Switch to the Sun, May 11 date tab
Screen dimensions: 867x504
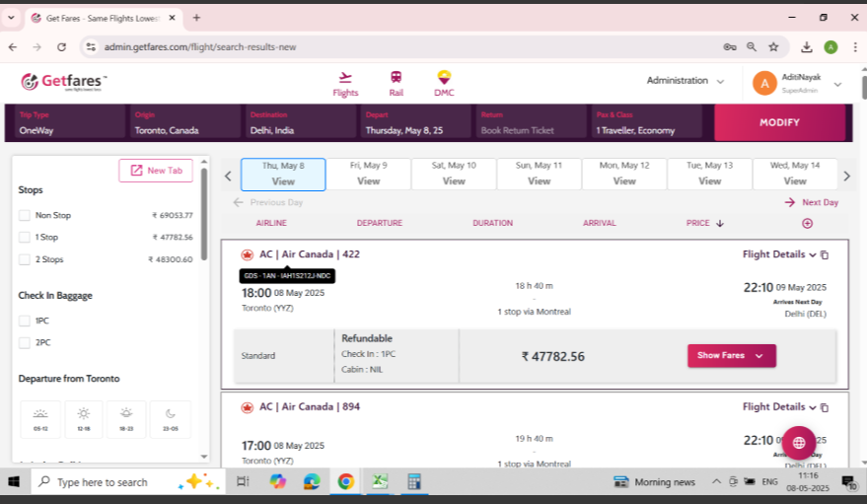pos(539,174)
